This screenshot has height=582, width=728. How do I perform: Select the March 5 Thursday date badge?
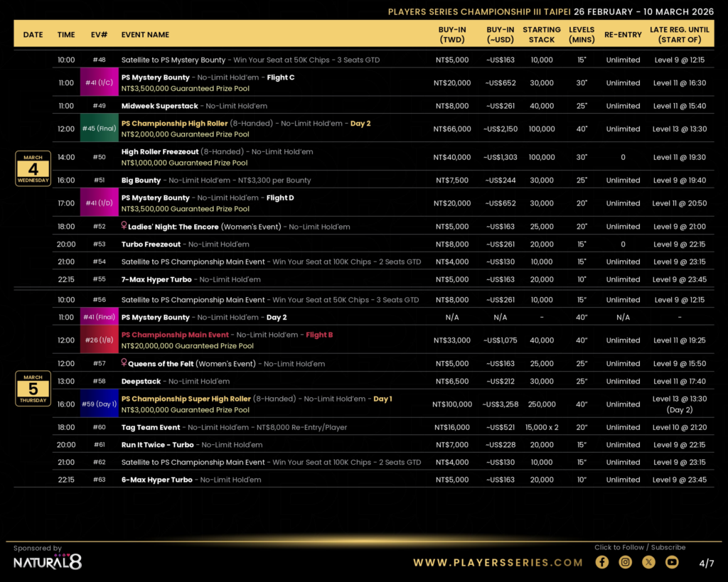(x=33, y=388)
